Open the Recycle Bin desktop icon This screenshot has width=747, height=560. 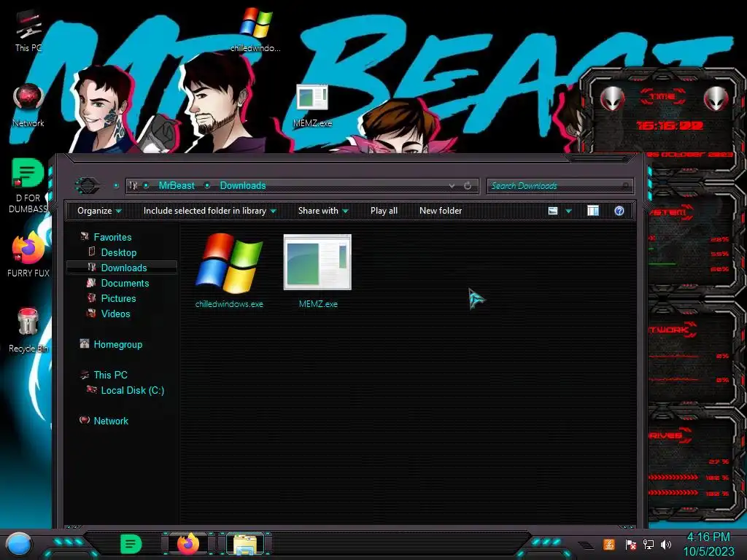coord(28,330)
